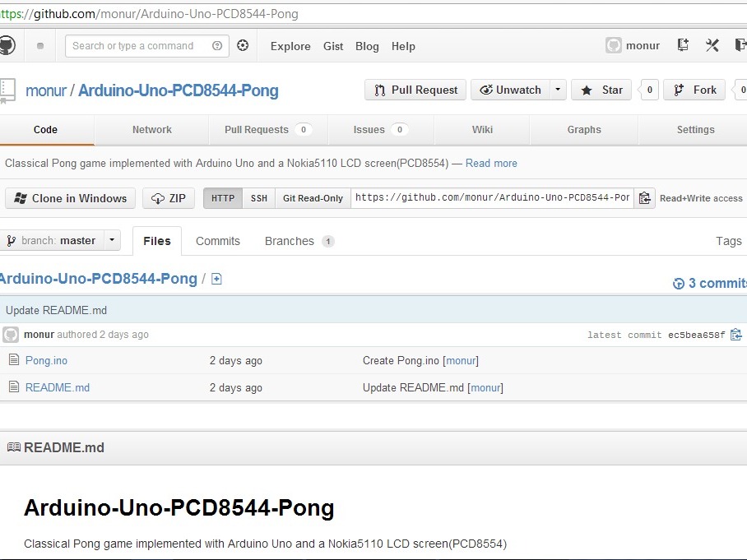Open the Unwatch dropdown arrow

558,90
